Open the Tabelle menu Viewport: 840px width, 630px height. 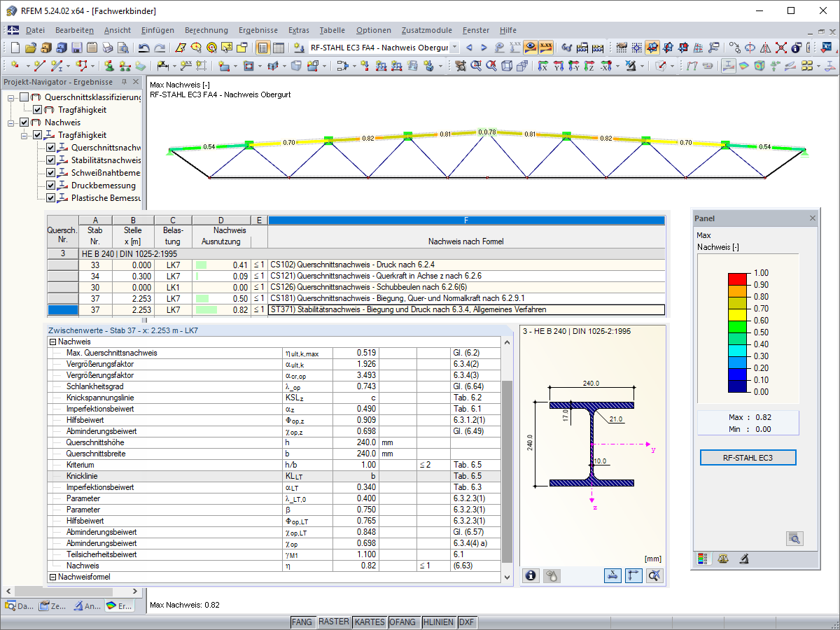point(332,30)
